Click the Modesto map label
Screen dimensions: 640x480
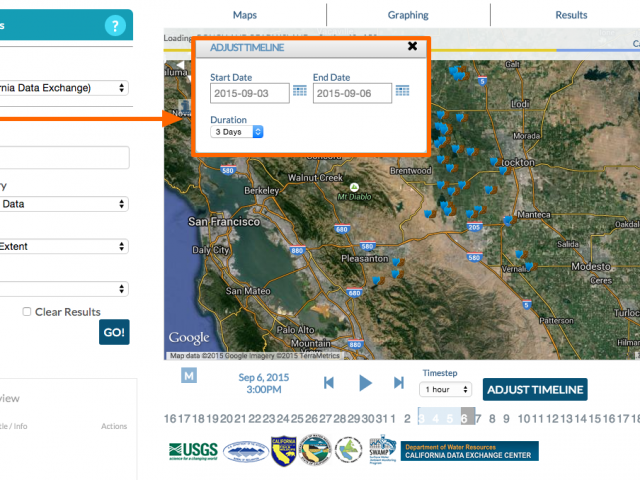point(591,267)
